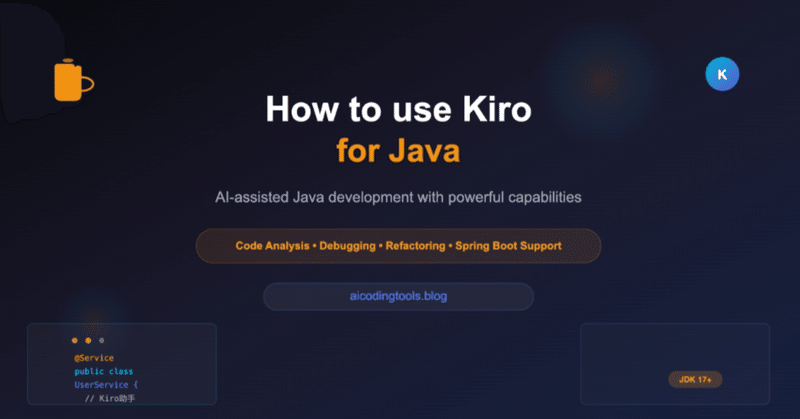
Task: Click the feature pill listing Code Analysis, Debugging, Refactoring
Action: pyautogui.click(x=398, y=246)
